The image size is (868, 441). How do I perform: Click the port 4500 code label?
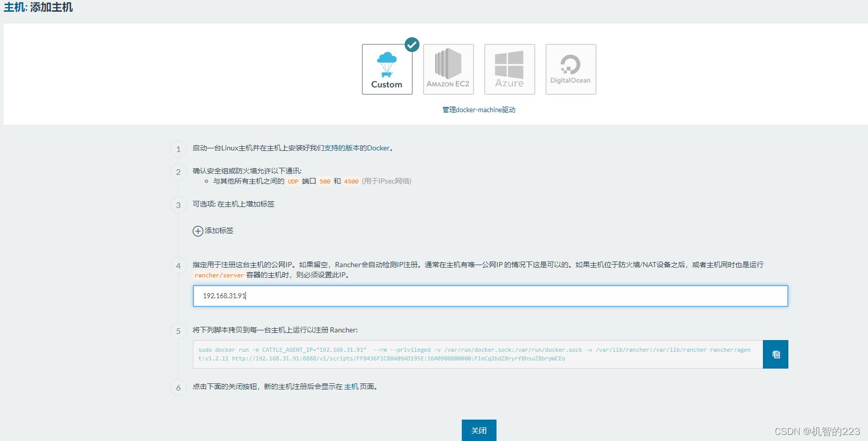pyautogui.click(x=351, y=181)
